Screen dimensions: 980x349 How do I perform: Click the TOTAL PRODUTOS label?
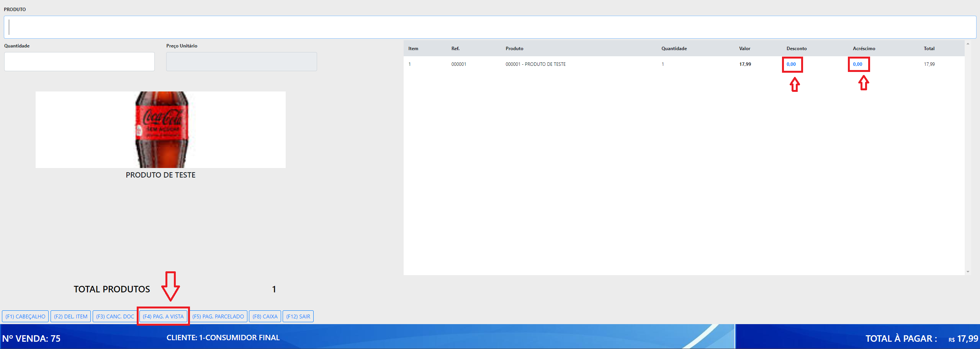[x=112, y=289]
